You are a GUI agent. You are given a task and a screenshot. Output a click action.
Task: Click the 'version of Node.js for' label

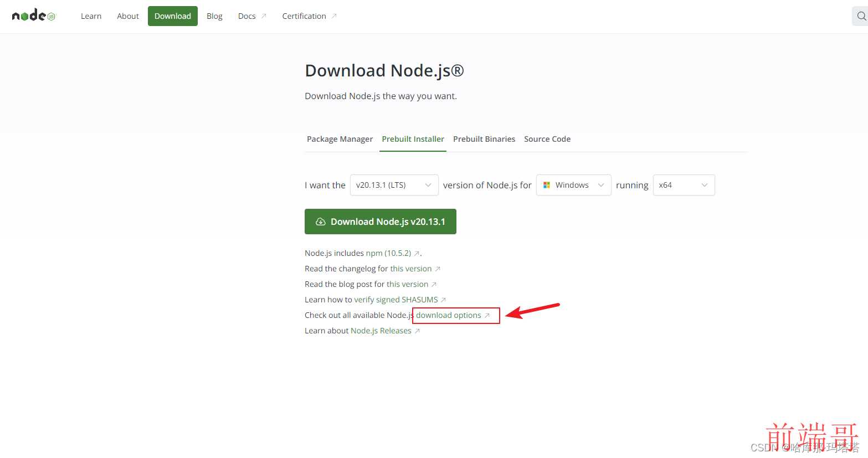tap(487, 185)
